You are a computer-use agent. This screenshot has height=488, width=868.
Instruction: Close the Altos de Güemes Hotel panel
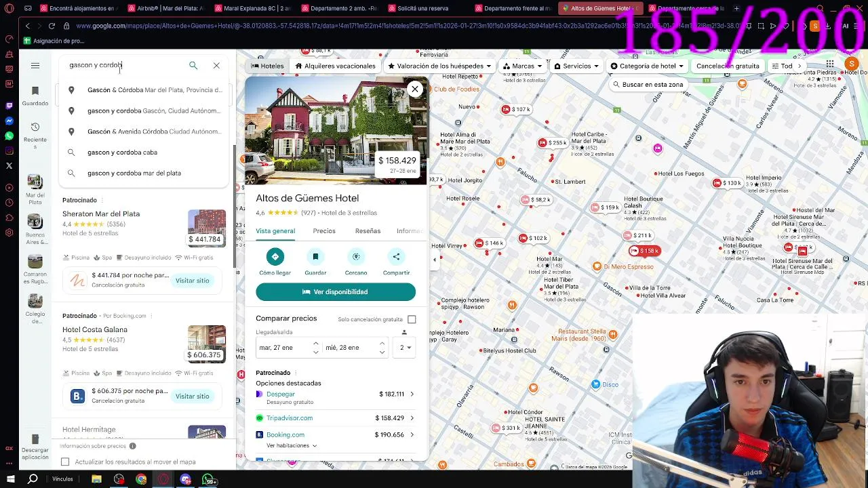(x=415, y=89)
